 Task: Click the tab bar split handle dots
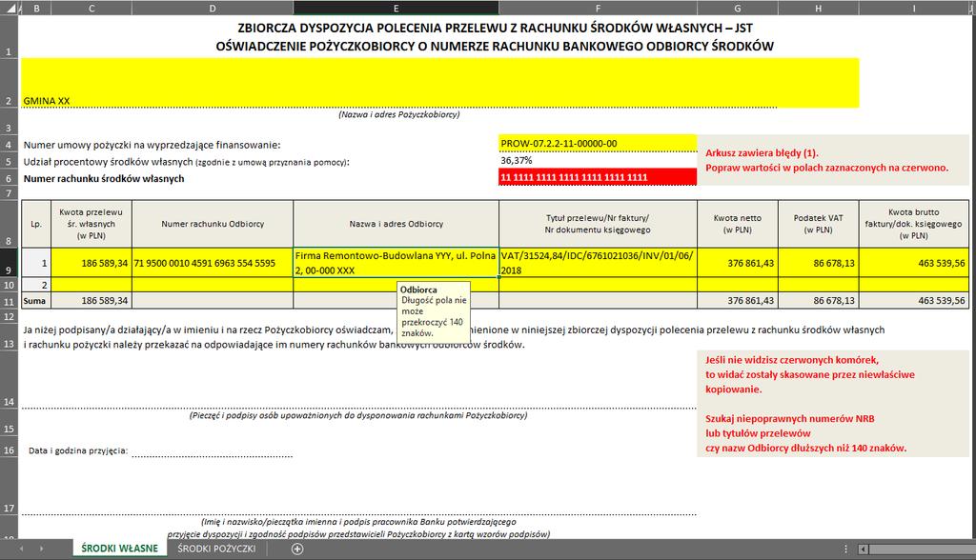click(x=845, y=549)
